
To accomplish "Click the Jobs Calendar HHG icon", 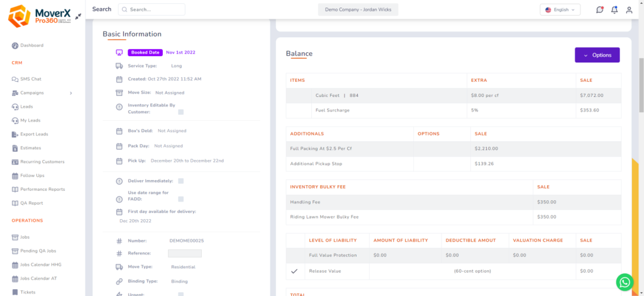I will coord(15,265).
